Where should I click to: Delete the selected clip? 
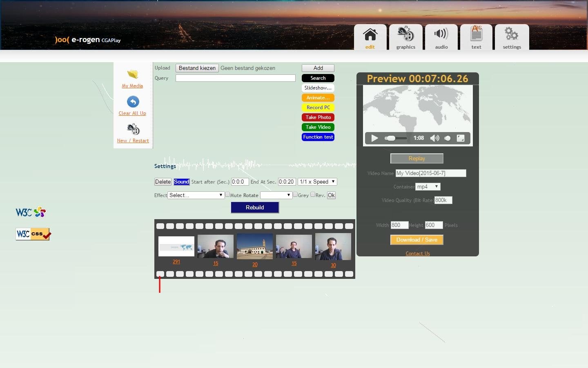point(163,182)
